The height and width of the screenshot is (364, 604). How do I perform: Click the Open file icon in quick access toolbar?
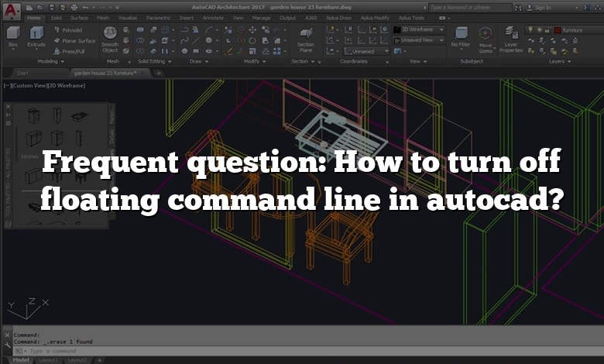click(x=40, y=7)
